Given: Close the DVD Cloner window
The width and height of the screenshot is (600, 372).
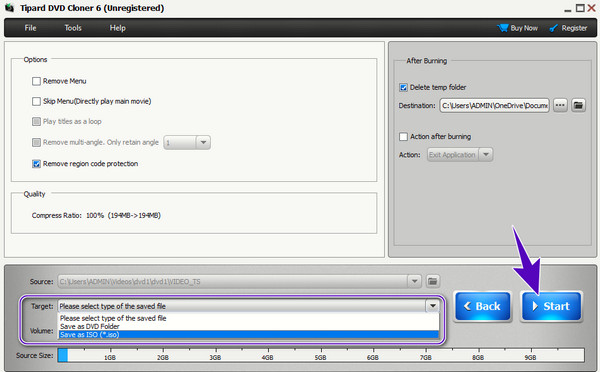Looking at the screenshot, I should pos(592,8).
